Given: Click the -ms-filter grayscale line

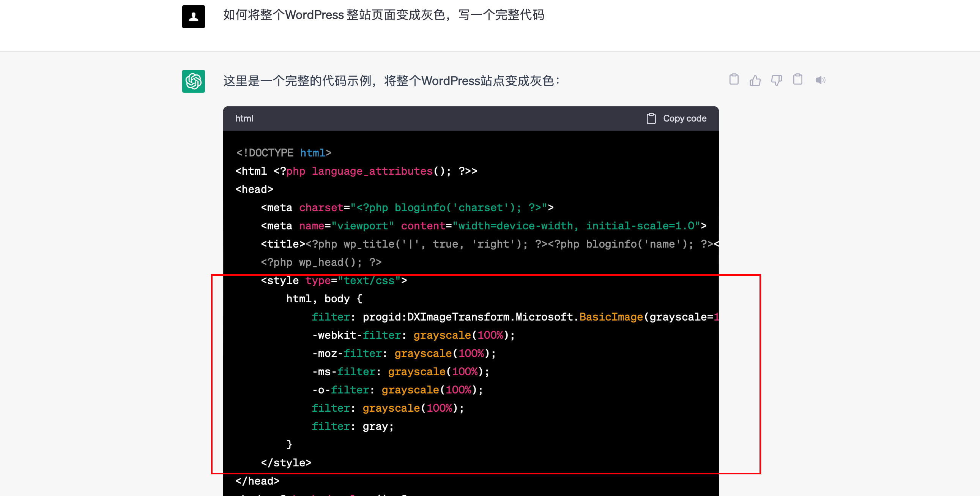Looking at the screenshot, I should pyautogui.click(x=400, y=372).
